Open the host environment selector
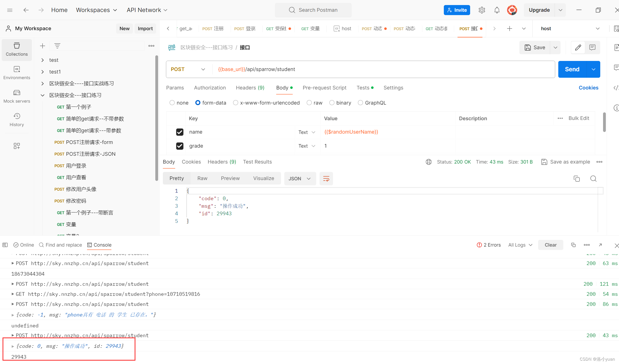This screenshot has width=619, height=364. coord(570,29)
